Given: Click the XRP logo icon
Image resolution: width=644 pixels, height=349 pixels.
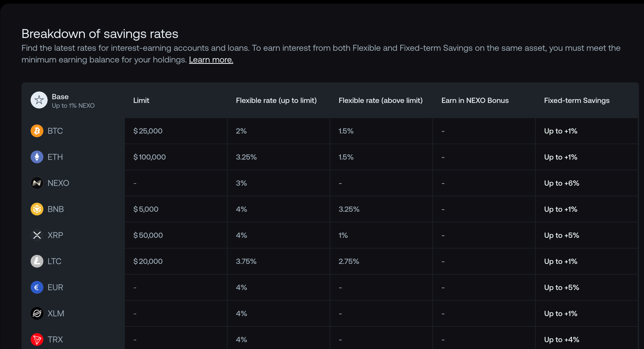Looking at the screenshot, I should coord(37,235).
